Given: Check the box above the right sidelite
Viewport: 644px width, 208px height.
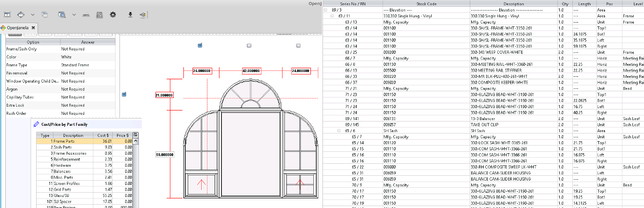Looking at the screenshot, I should pyautogui.click(x=298, y=46).
